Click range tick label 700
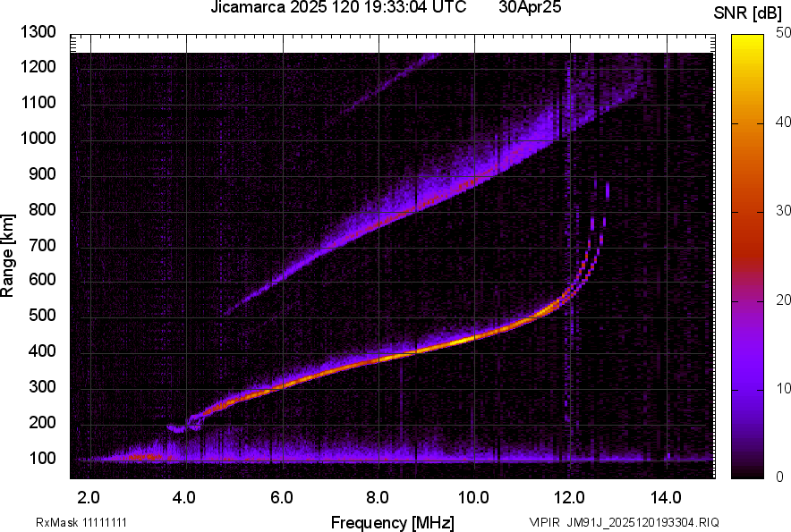 click(x=42, y=245)
